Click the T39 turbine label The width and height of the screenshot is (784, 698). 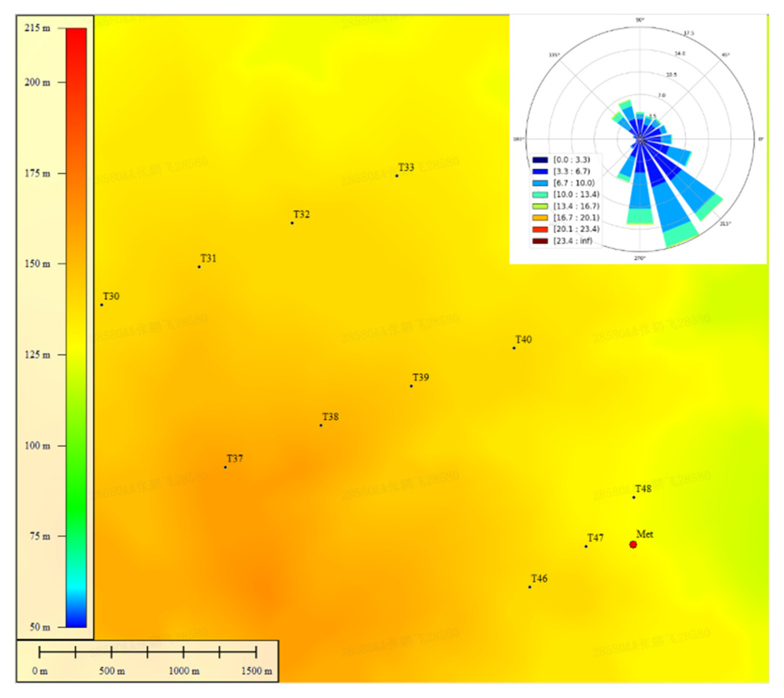coord(421,377)
